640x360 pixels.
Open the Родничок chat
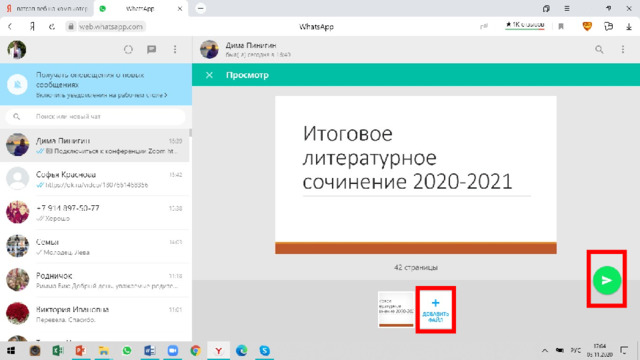(95, 281)
